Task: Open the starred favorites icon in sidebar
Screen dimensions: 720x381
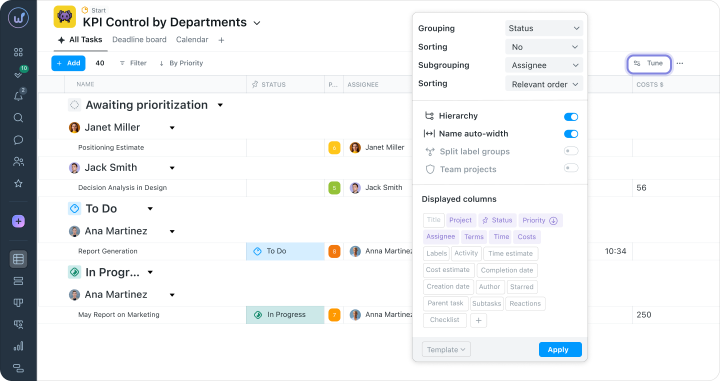Action: (18, 184)
